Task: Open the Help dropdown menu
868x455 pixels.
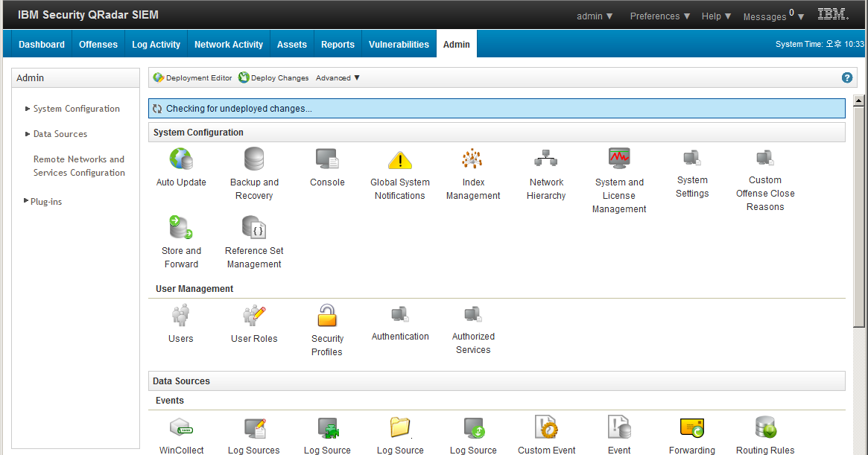Action: pos(716,16)
